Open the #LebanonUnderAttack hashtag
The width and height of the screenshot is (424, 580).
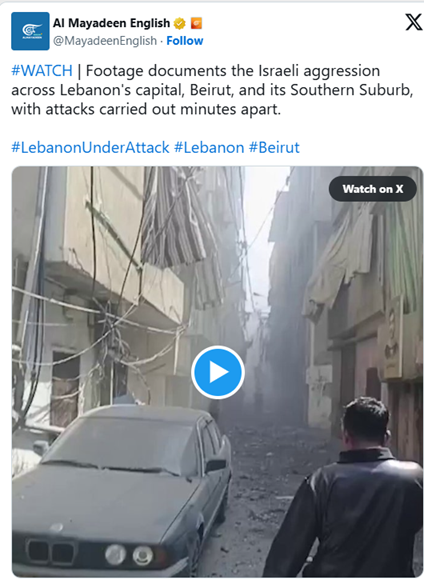click(90, 148)
